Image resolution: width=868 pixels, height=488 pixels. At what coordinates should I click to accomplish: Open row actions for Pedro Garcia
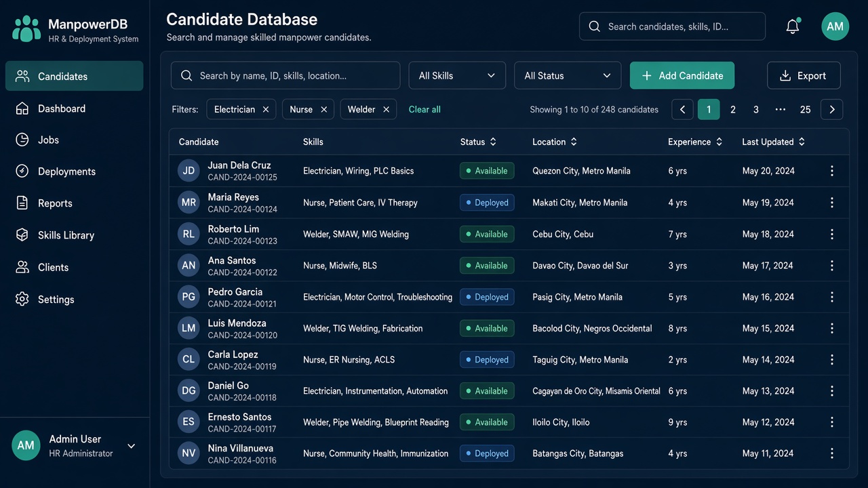tap(832, 297)
